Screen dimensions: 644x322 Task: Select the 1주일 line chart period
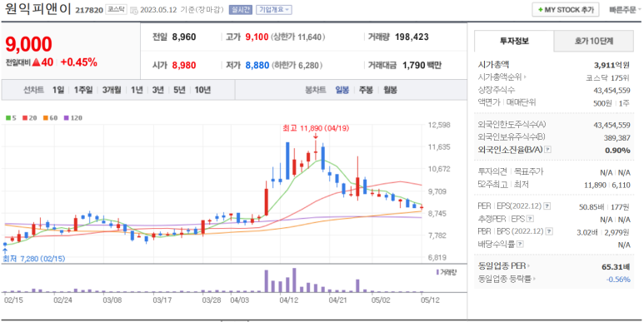[x=83, y=90]
